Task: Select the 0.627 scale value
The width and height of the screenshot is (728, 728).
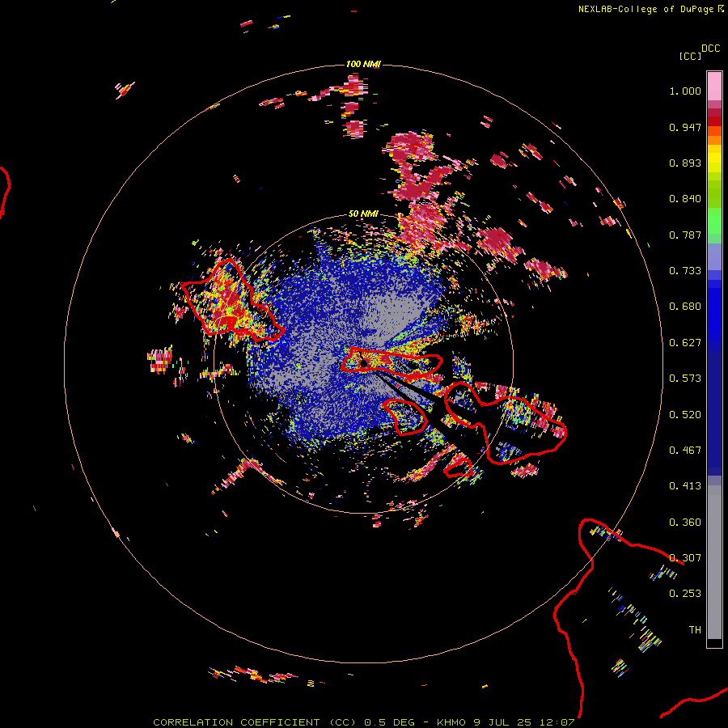Action: coord(685,343)
